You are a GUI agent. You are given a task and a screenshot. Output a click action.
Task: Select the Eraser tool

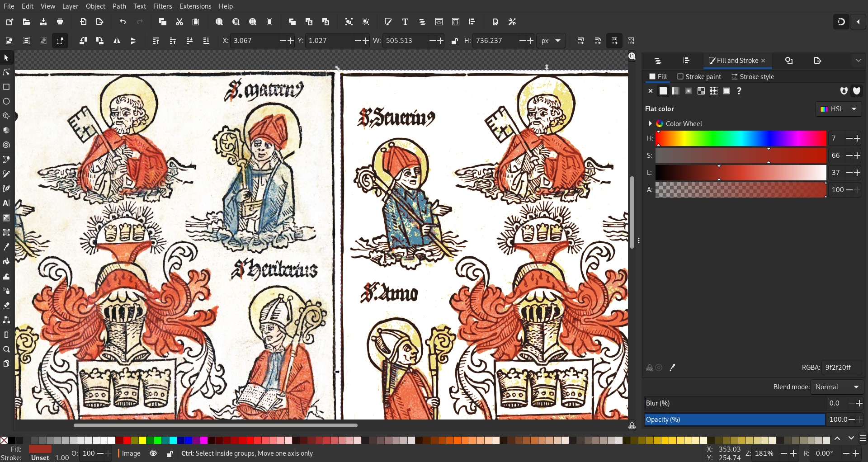tap(6, 306)
